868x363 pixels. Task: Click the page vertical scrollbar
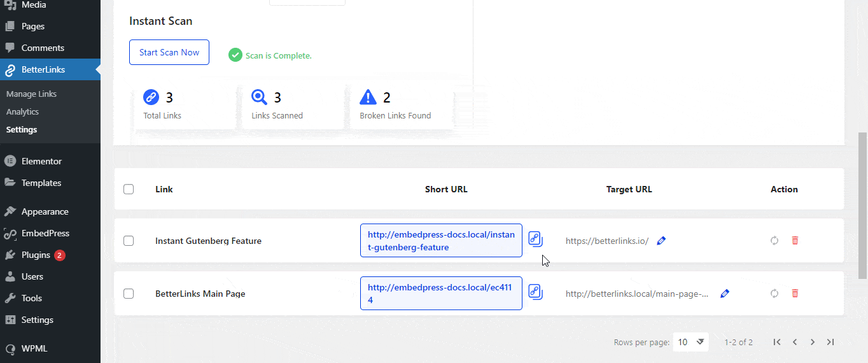(x=862, y=204)
